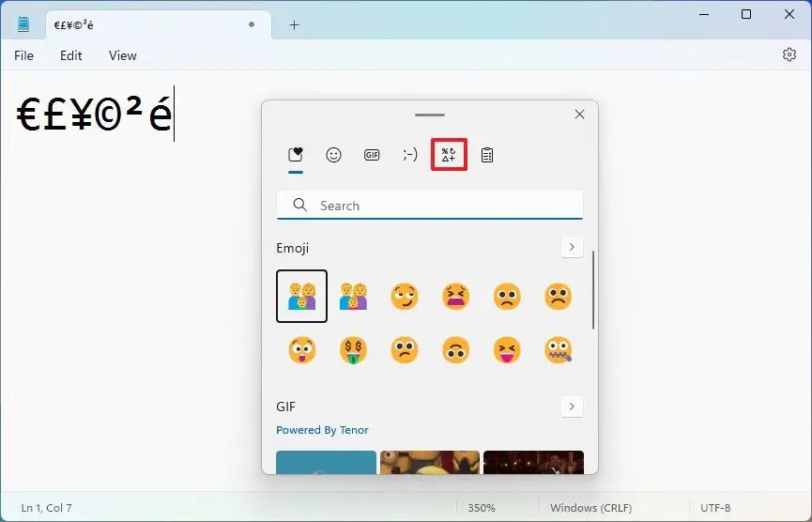Open the Edit menu
This screenshot has height=522, width=812.
[71, 55]
